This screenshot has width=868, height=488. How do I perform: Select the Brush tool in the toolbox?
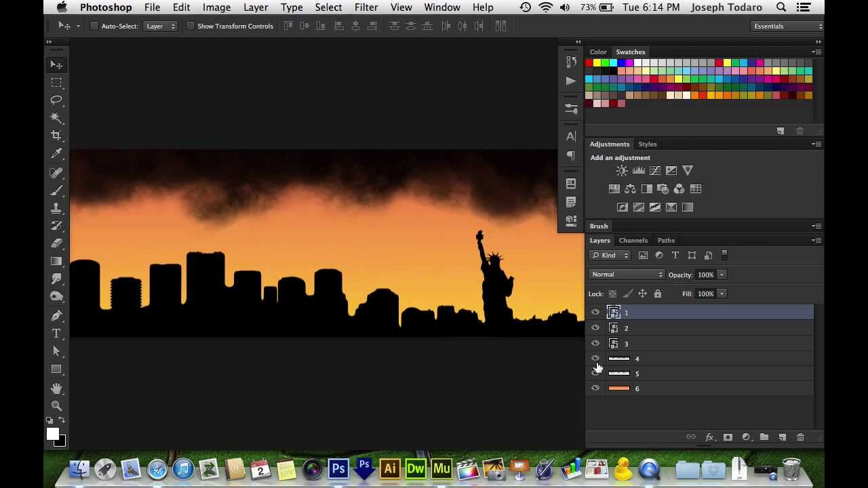click(x=56, y=190)
